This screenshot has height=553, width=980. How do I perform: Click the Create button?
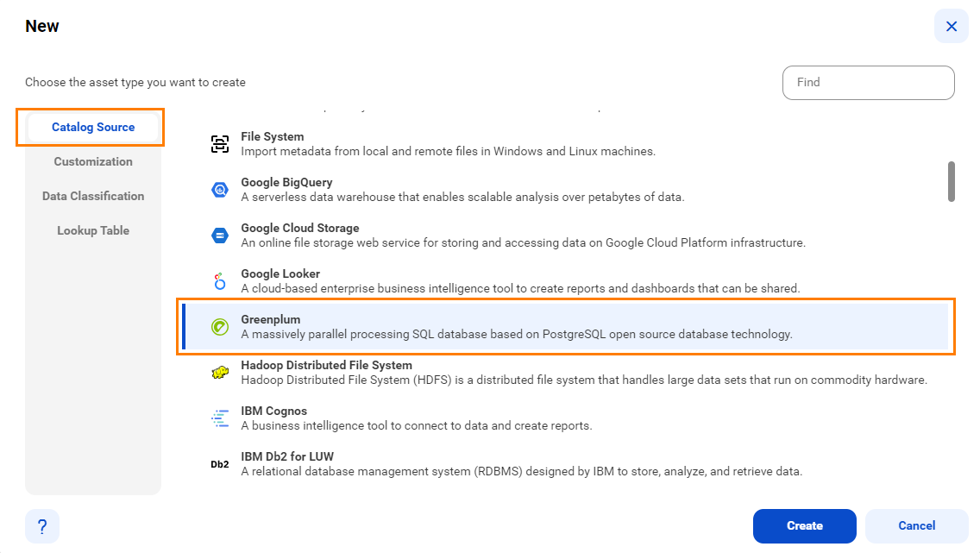pos(804,526)
